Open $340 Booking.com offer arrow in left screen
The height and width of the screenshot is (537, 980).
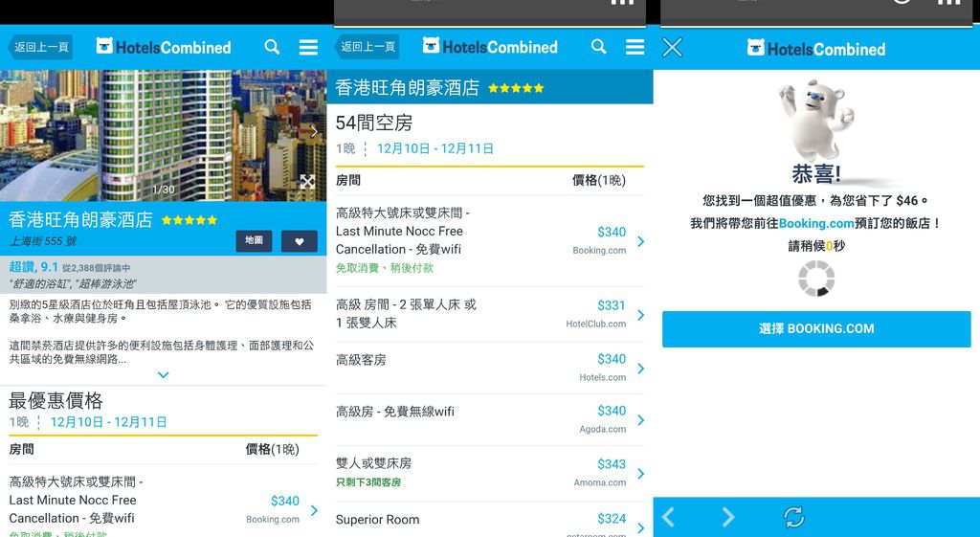(314, 510)
